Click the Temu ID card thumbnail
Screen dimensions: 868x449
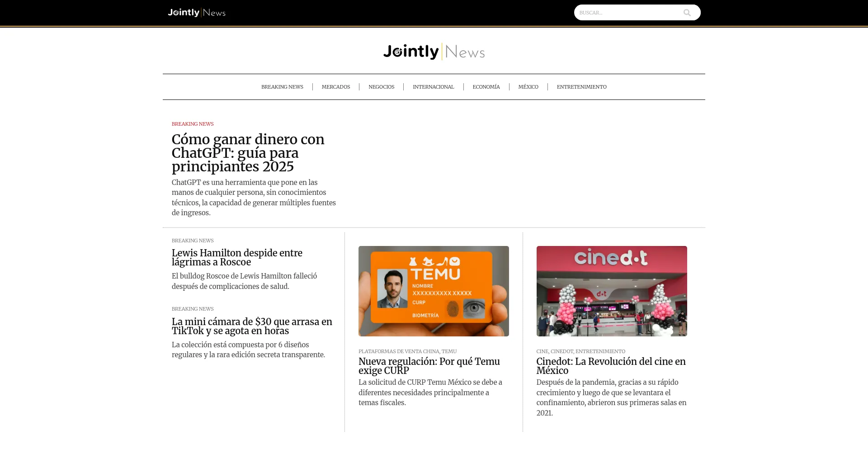(x=434, y=291)
